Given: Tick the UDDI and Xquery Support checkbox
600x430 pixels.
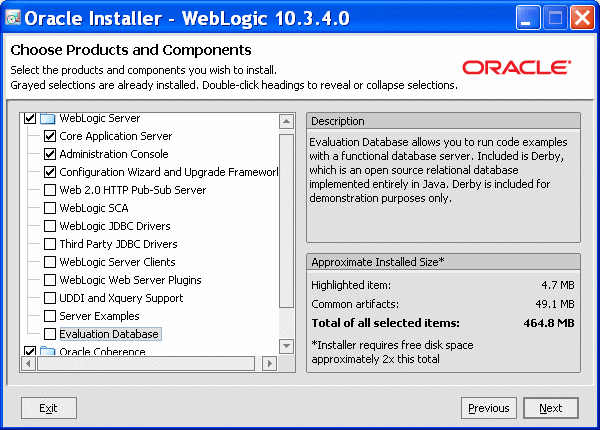Looking at the screenshot, I should [x=50, y=298].
